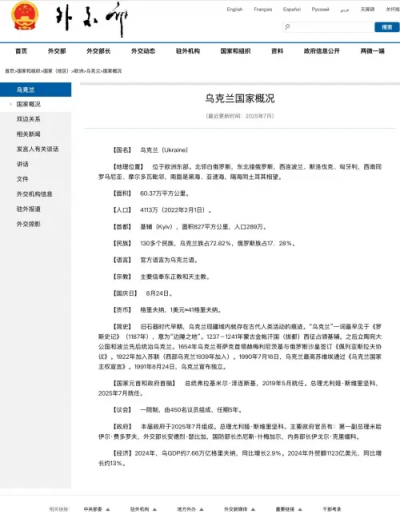This screenshot has width=400, height=518.
Task: Open the 首页 home menu item
Action: [21, 51]
